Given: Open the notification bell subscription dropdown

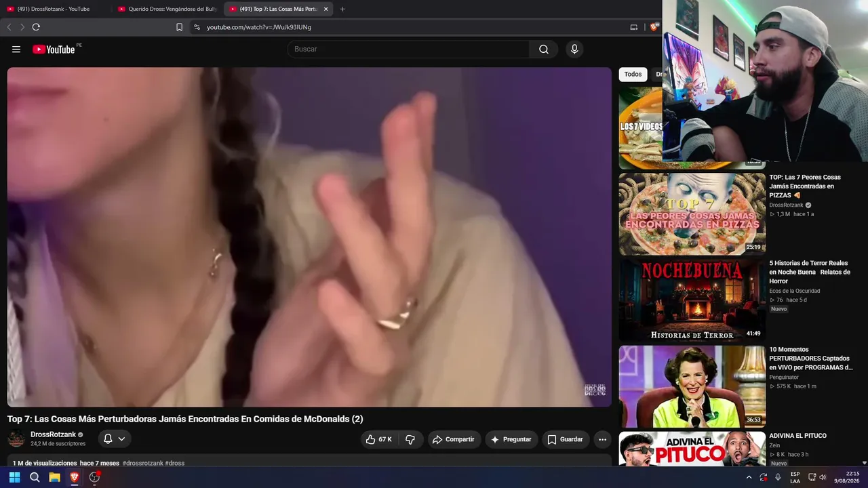Looking at the screenshot, I should 114,439.
